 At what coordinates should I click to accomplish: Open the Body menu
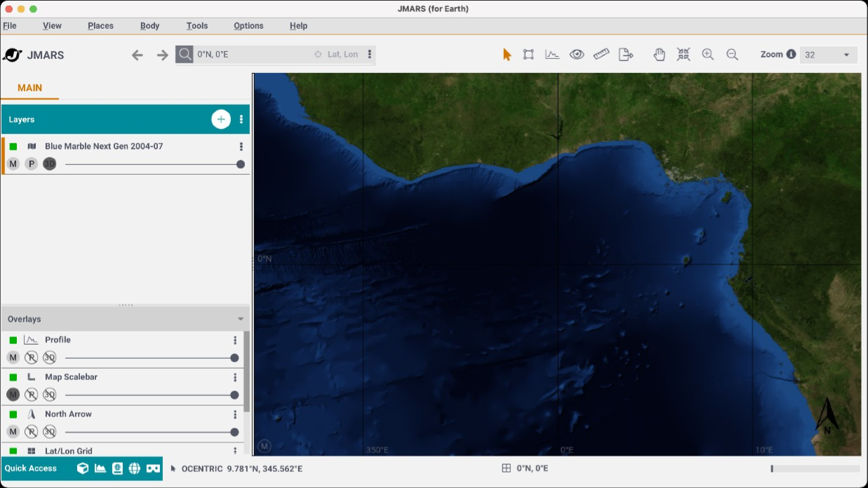[x=149, y=25]
